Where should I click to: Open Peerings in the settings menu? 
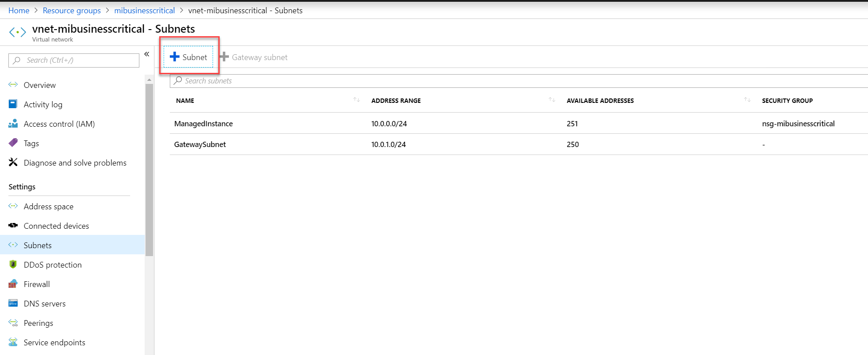tap(38, 323)
